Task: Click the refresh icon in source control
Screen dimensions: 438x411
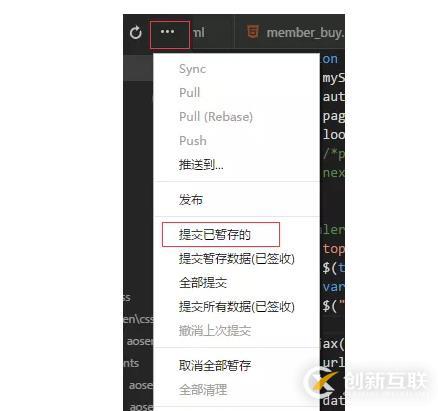Action: click(136, 33)
